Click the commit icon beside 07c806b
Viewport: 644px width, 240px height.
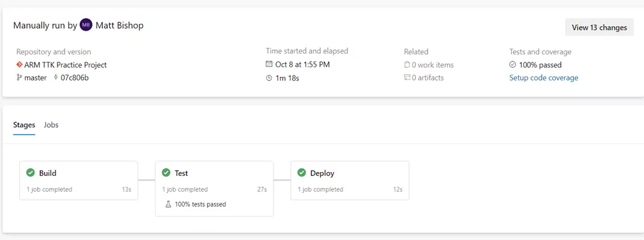click(x=56, y=77)
